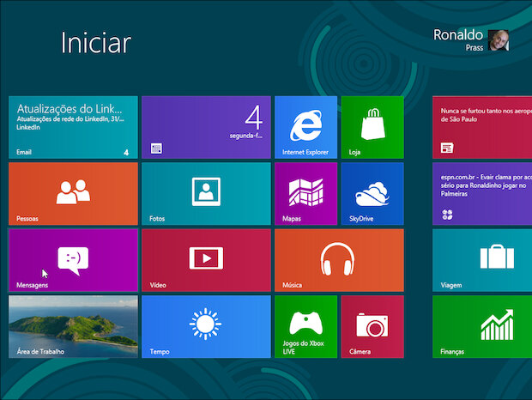Open the Viagem travel tile

click(x=482, y=260)
